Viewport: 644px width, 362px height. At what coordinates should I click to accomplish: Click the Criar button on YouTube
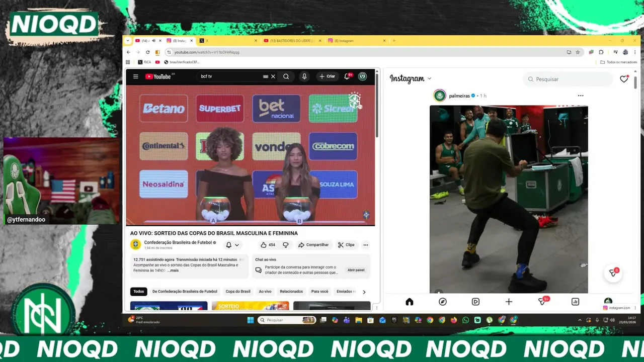[327, 76]
